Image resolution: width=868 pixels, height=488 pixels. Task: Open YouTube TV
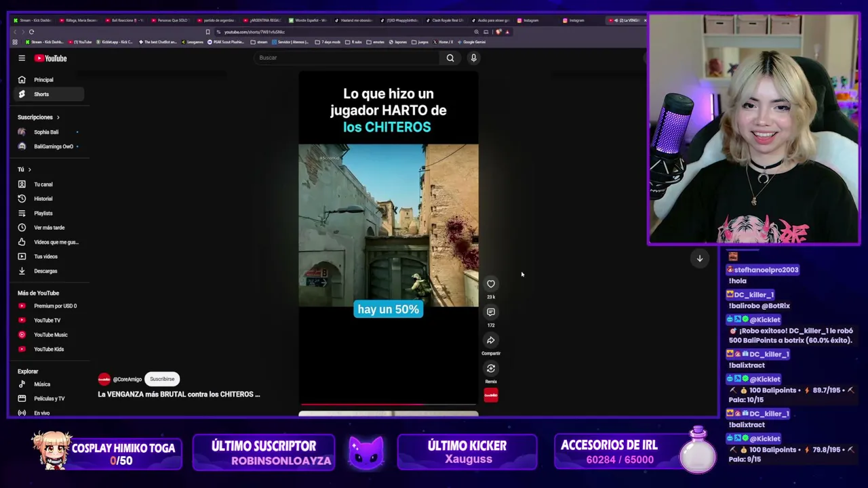click(47, 321)
